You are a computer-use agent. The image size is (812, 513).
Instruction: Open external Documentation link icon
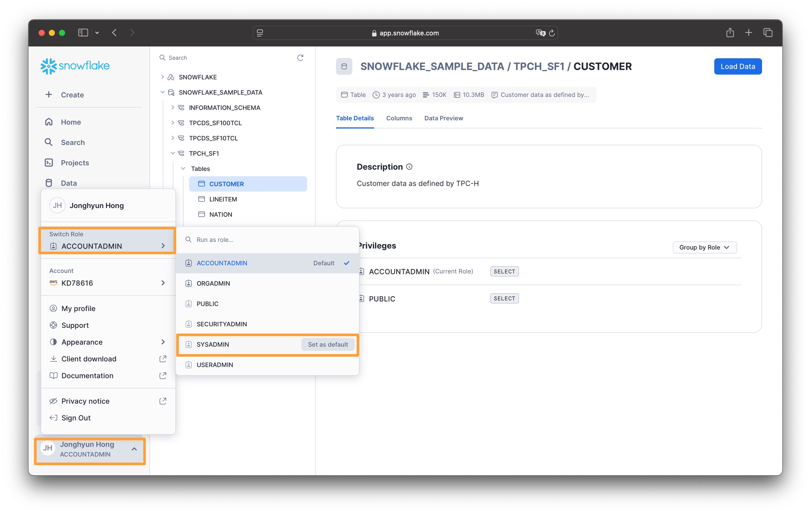[162, 376]
